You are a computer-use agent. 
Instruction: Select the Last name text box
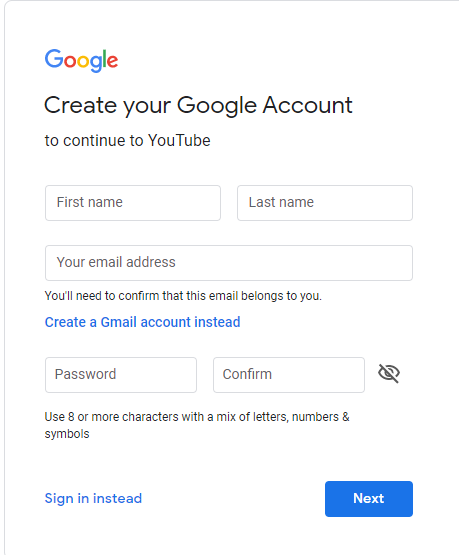tap(325, 203)
